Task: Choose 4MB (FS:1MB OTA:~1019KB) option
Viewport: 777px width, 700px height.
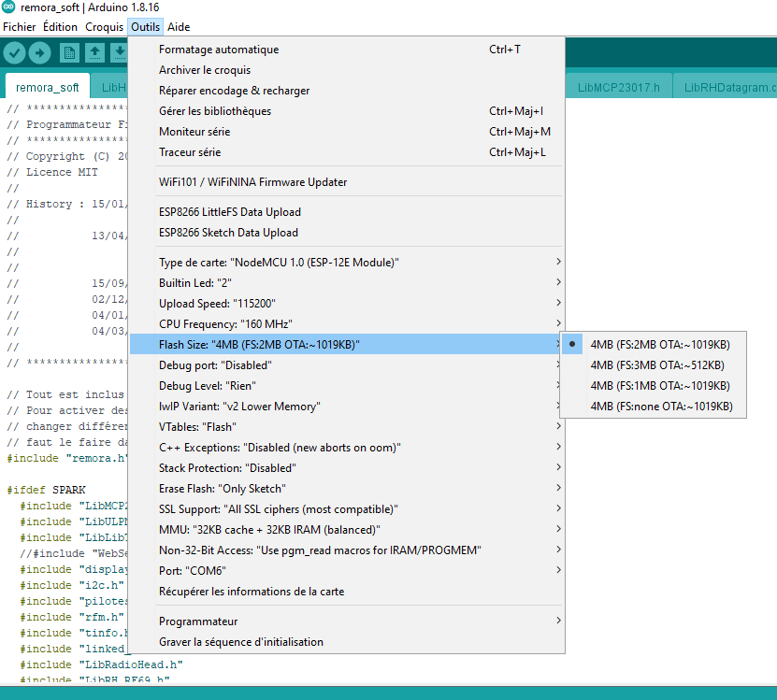Action: click(660, 386)
